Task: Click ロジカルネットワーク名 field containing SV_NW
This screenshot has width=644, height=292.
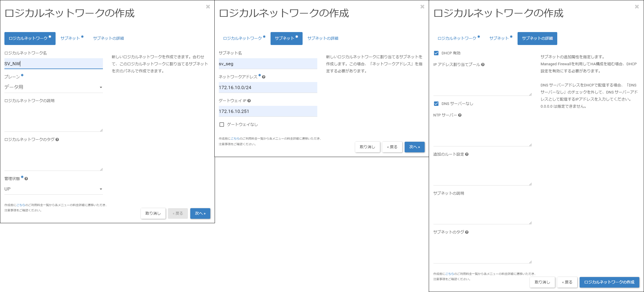Action: pos(54,64)
